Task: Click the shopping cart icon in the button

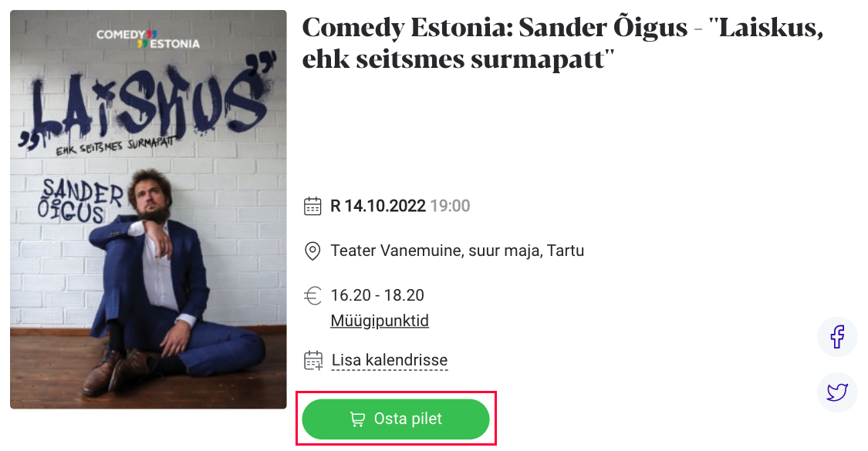Action: click(357, 419)
